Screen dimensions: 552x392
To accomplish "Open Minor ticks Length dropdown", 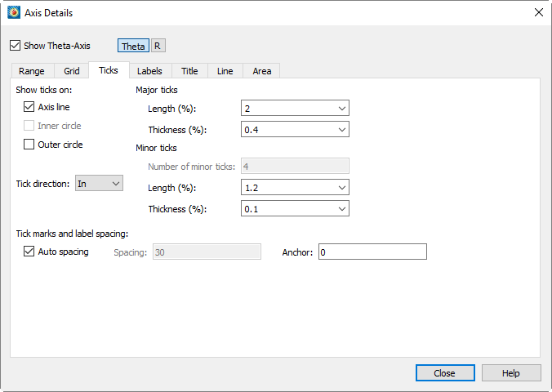I will 295,187.
